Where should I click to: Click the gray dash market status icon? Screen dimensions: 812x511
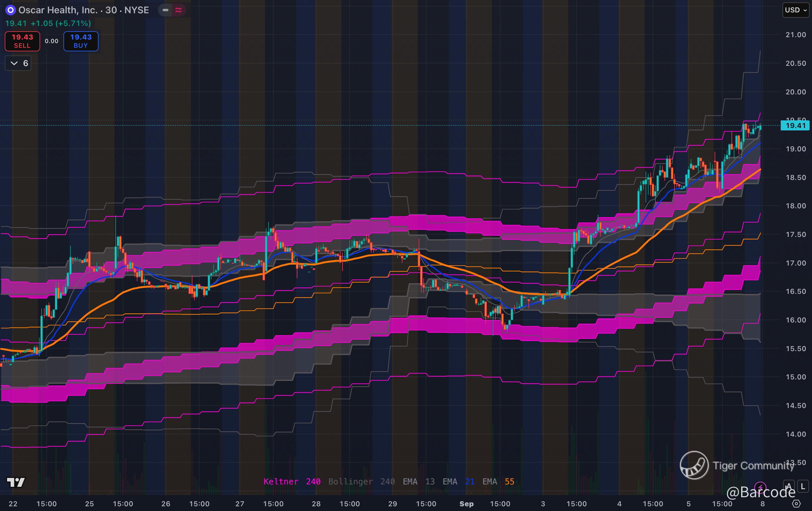click(x=166, y=10)
